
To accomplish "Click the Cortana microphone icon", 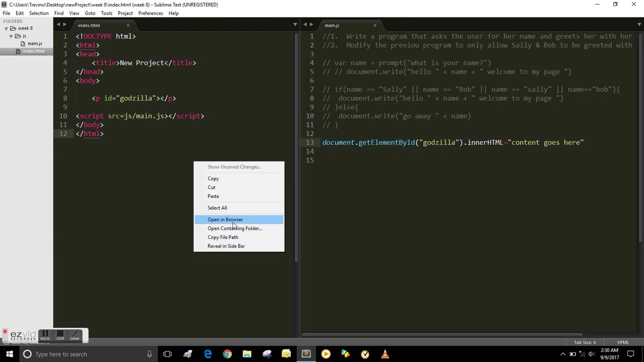I will [149, 354].
